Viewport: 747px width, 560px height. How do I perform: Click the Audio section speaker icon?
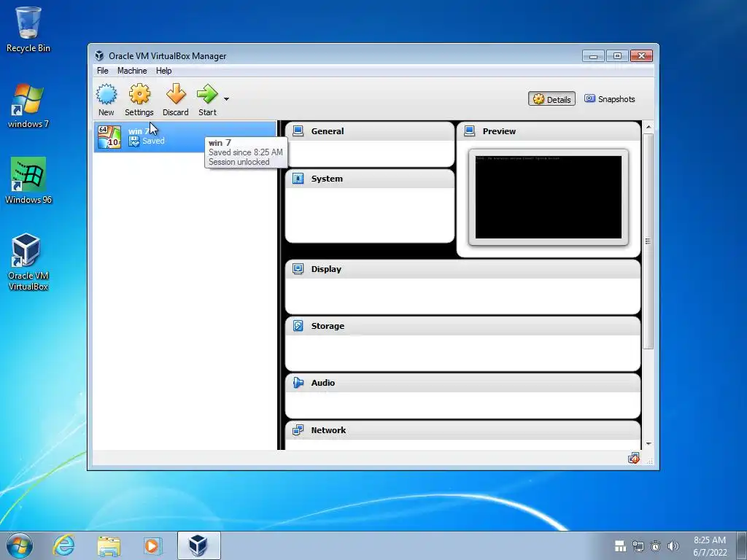pyautogui.click(x=298, y=383)
